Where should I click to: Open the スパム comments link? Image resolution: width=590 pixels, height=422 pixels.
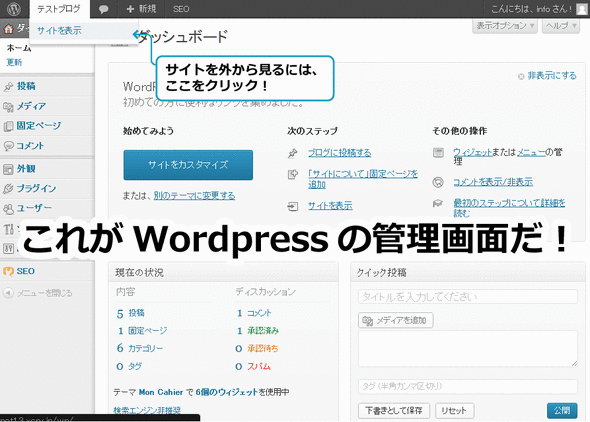259,366
